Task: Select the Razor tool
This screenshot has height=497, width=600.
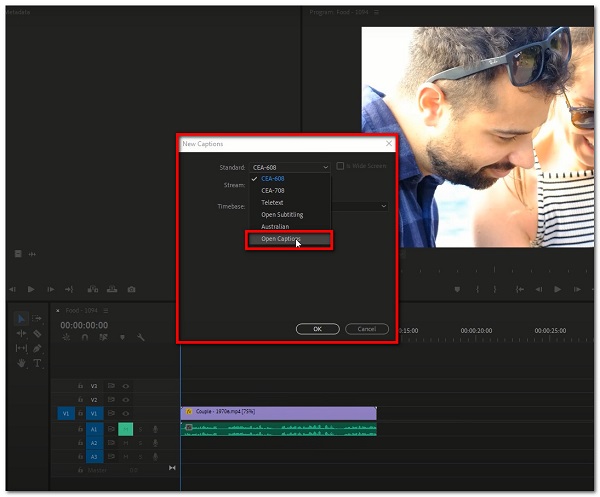Action: [37, 333]
